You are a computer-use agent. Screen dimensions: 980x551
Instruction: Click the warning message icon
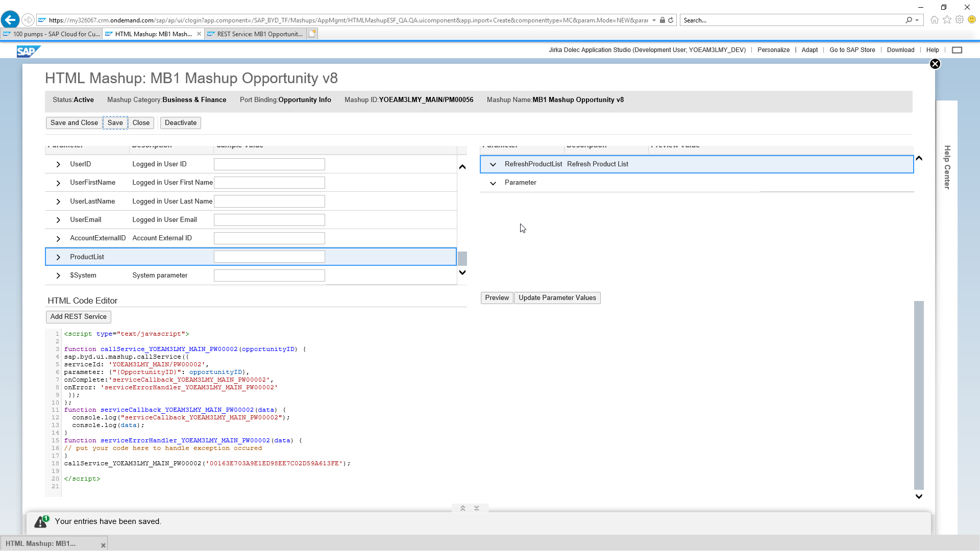(41, 522)
